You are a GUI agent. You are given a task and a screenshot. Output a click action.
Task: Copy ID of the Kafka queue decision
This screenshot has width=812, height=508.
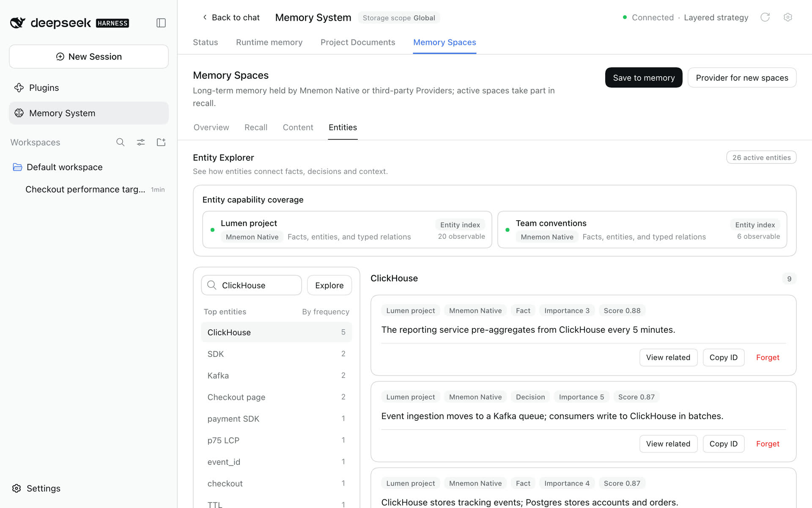click(x=724, y=444)
